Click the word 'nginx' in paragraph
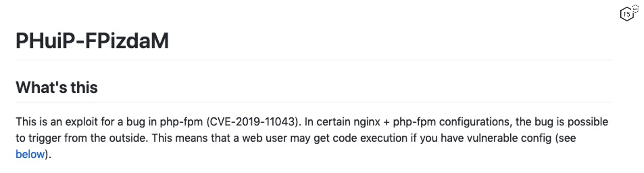Screen dimensions: 644x173 pyautogui.click(x=367, y=122)
